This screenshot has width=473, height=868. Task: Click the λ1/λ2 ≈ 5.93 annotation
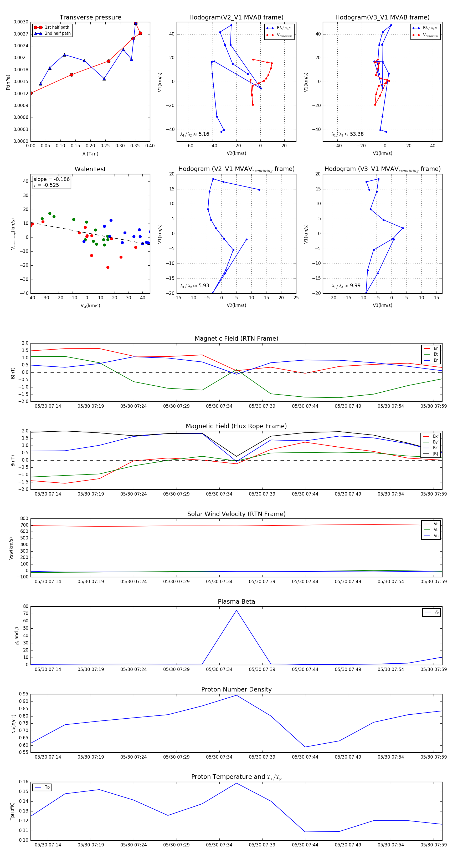[x=194, y=286]
